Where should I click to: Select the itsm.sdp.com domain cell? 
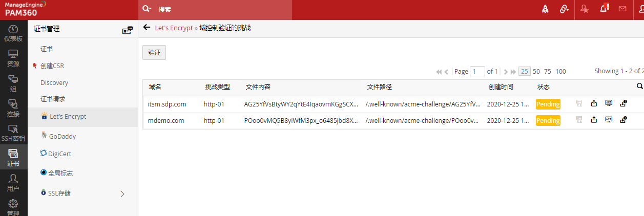[167, 104]
